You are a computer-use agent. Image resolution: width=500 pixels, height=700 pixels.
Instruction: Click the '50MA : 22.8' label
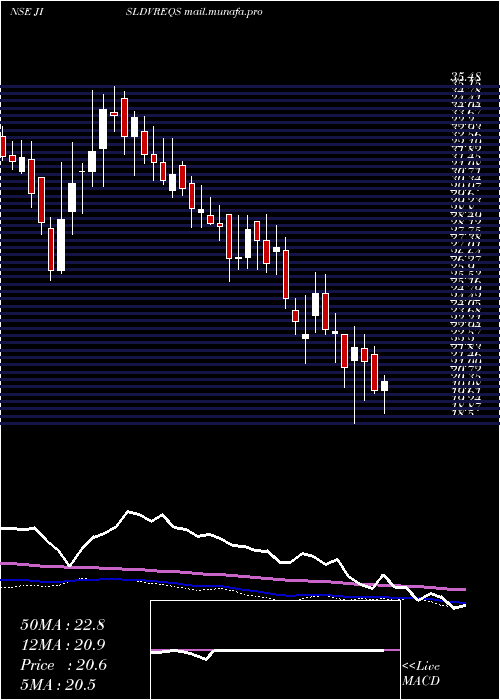click(62, 625)
